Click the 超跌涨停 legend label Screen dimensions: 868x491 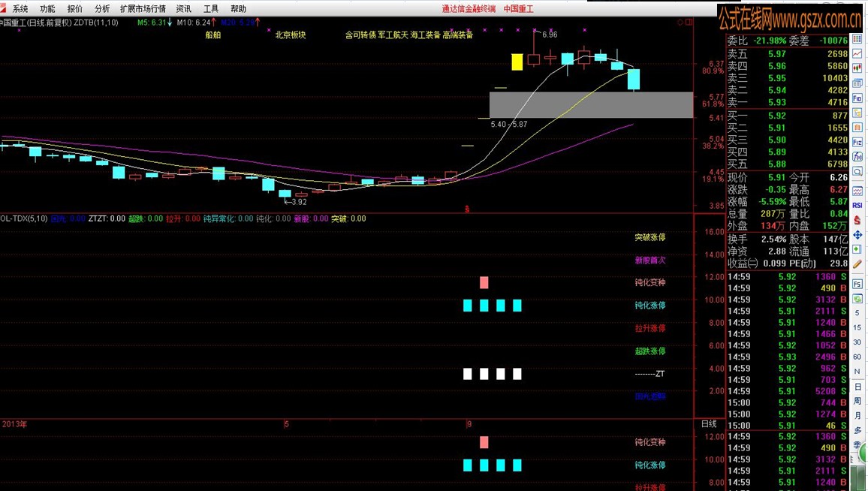(650, 351)
